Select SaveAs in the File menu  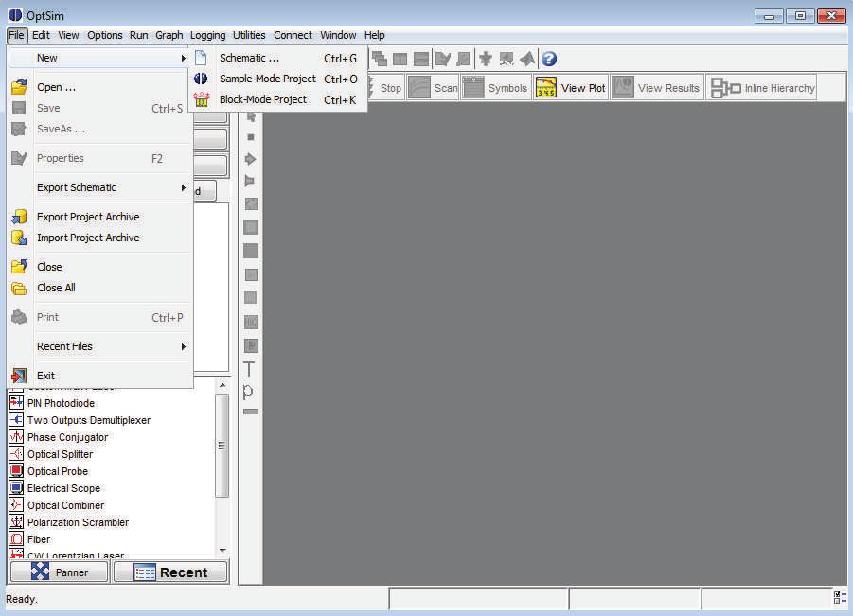point(100,129)
